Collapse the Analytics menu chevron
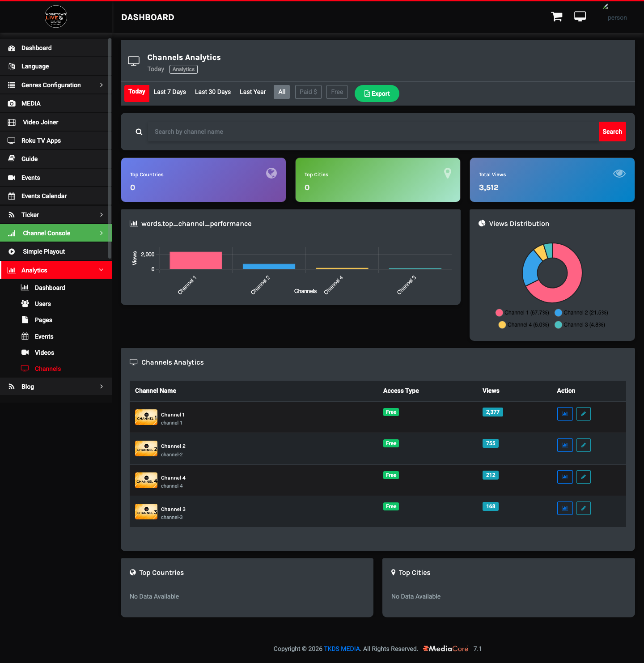The height and width of the screenshot is (663, 644). pos(102,270)
